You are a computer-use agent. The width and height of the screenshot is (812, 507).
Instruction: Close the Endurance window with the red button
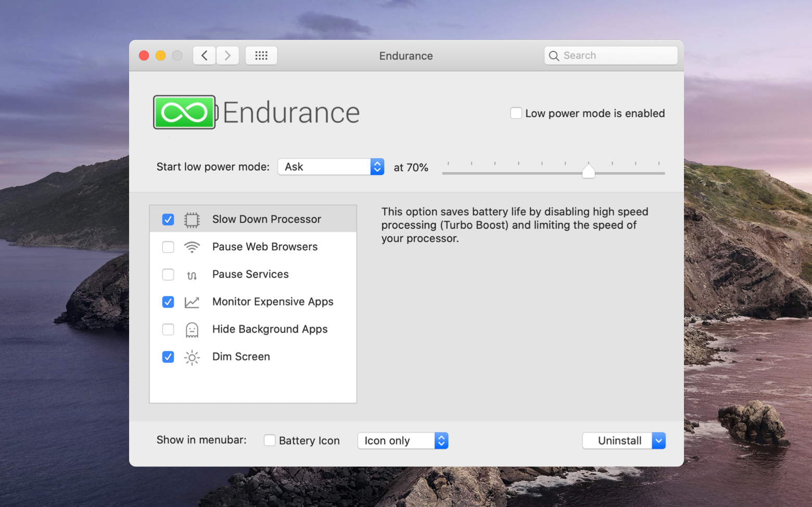144,56
